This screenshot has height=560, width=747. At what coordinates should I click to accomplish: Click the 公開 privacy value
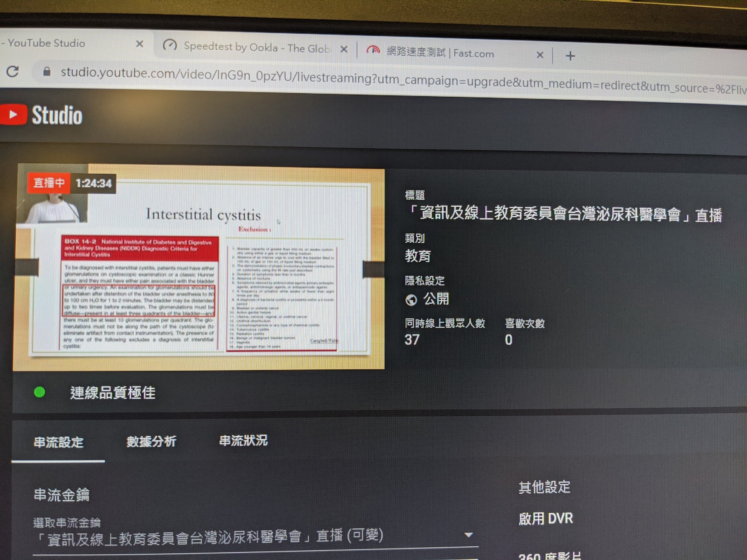point(436,299)
